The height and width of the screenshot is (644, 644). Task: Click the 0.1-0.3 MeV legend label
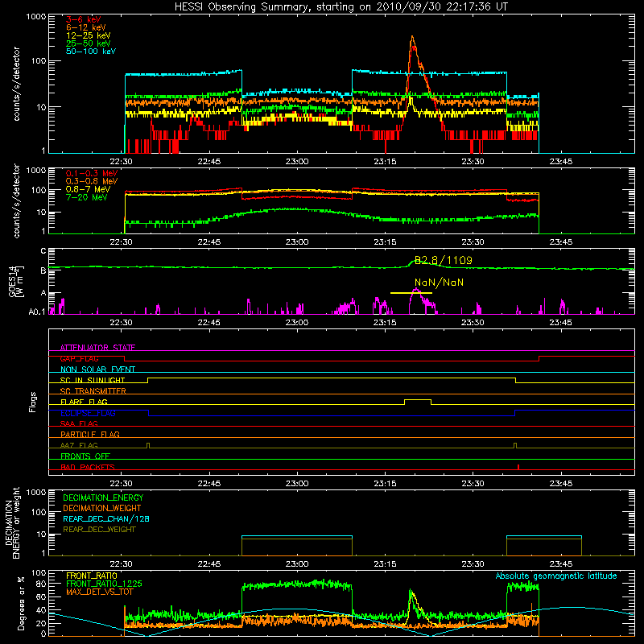pos(92,173)
